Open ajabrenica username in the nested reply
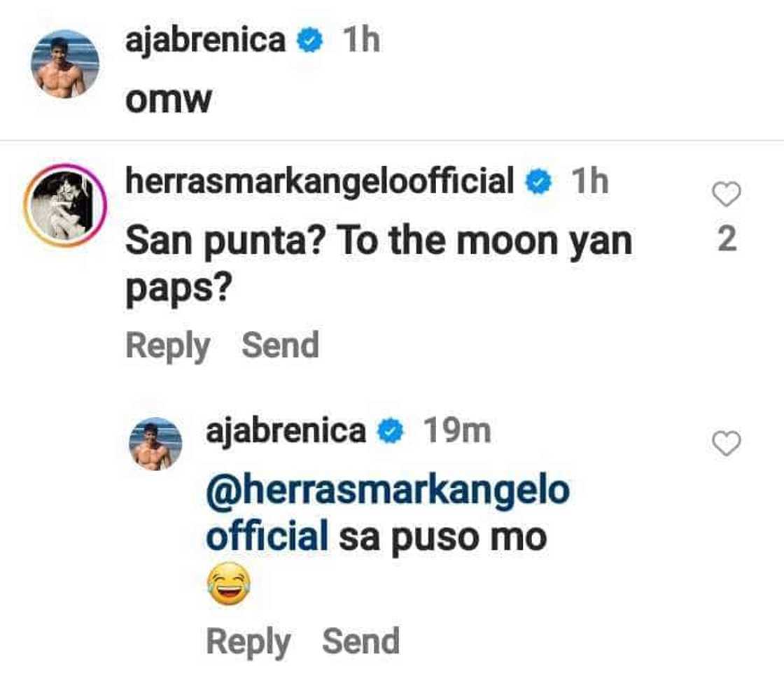Viewport: 784px width, 697px height. (x=286, y=432)
